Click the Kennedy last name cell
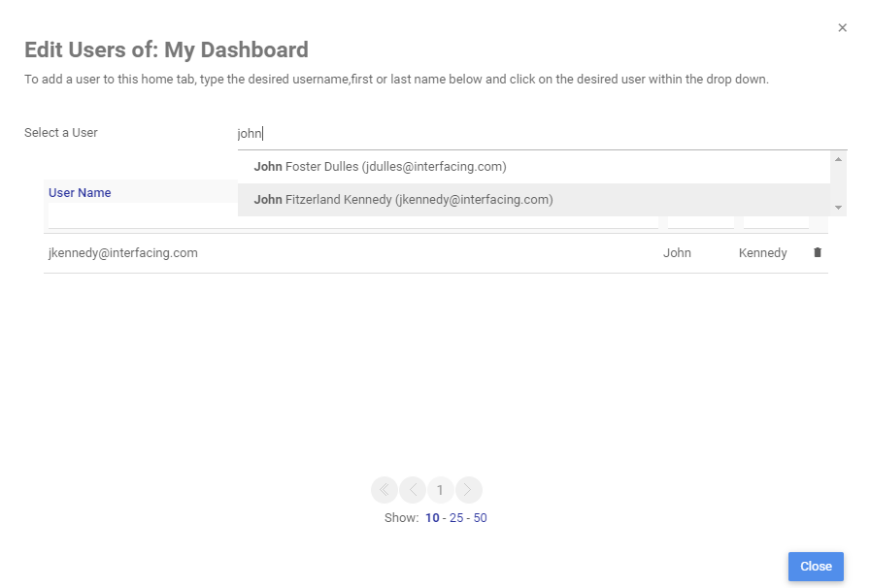Screen dimensions: 870x588 click(763, 253)
